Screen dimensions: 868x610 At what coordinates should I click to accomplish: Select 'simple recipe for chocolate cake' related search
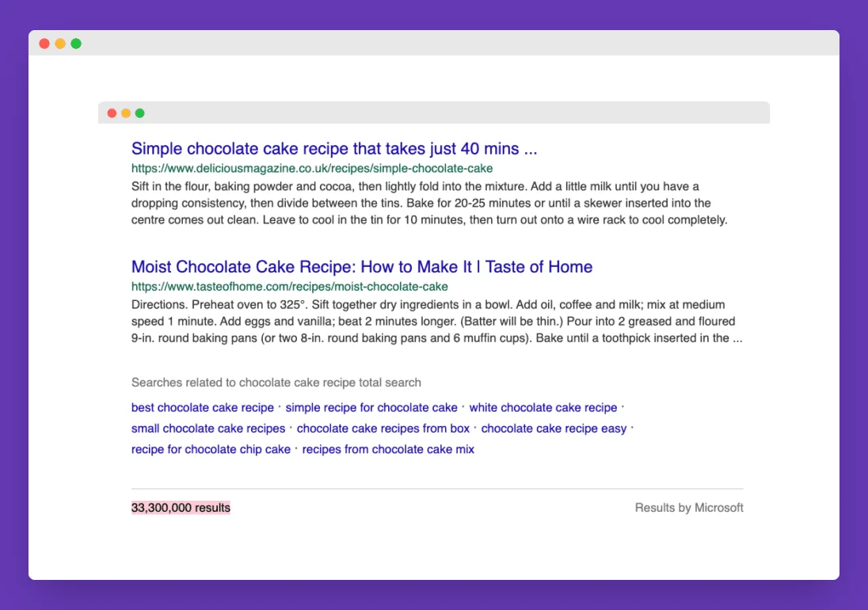pyautogui.click(x=371, y=408)
